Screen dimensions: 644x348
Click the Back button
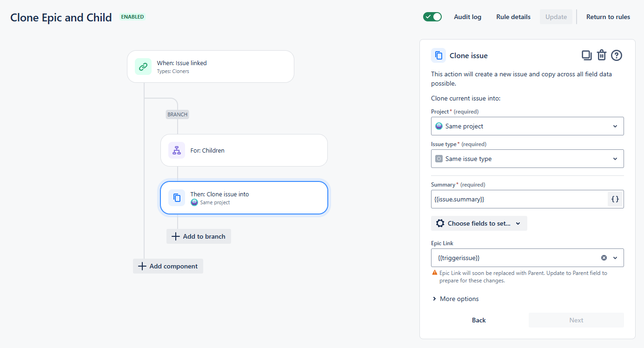click(x=479, y=320)
